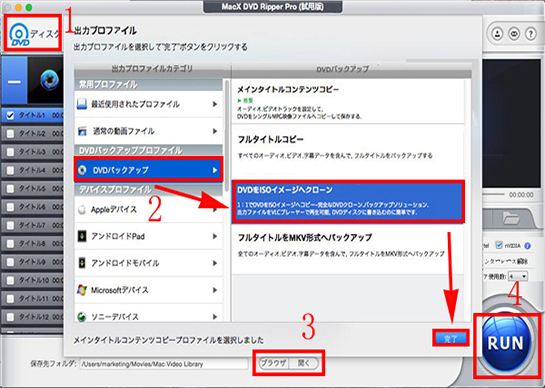The width and height of the screenshot is (545, 388).
Task: Select DVDバックアップ category
Action: pos(148,170)
